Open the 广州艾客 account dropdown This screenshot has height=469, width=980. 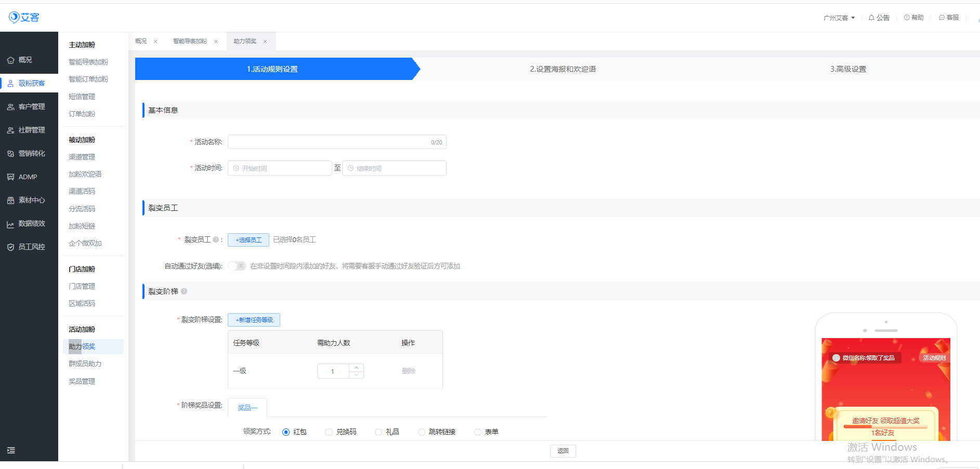coord(839,18)
